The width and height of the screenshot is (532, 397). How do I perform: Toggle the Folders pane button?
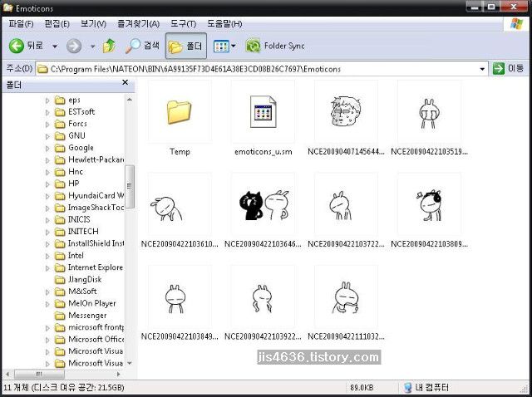pyautogui.click(x=185, y=47)
